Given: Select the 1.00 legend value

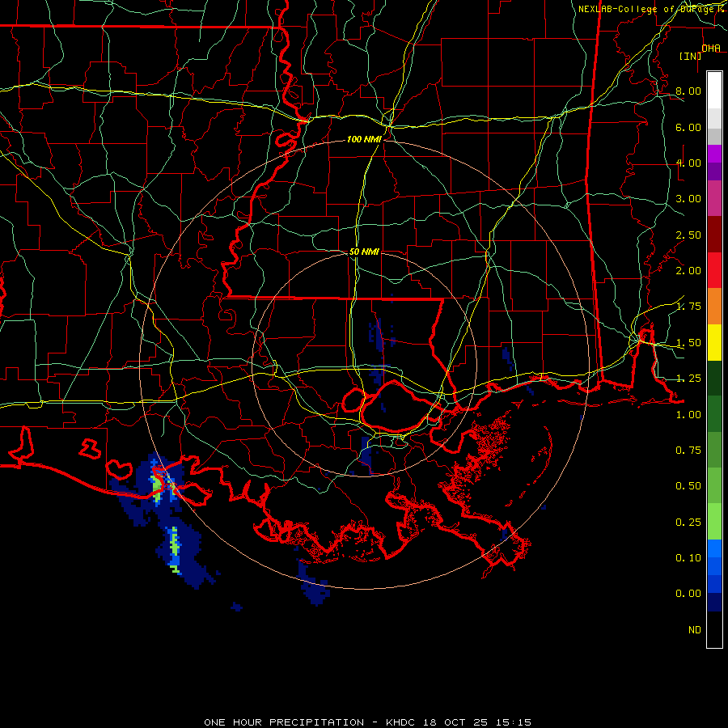Looking at the screenshot, I should pyautogui.click(x=688, y=415).
